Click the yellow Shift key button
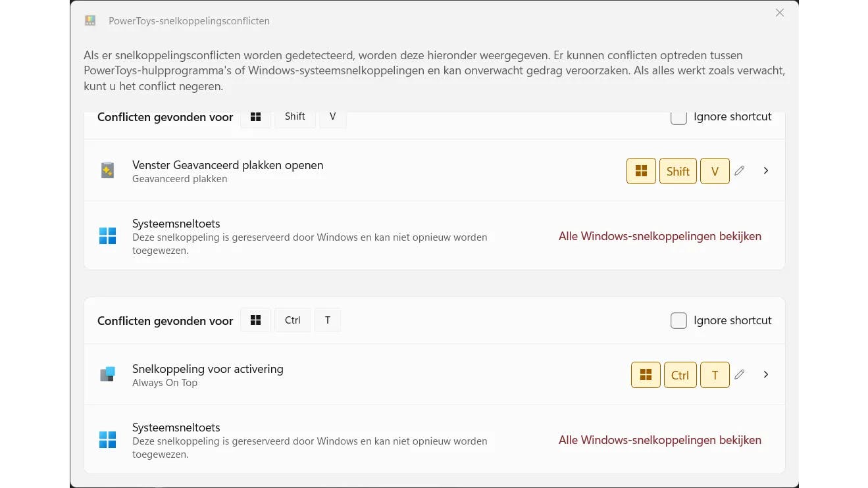 point(678,171)
